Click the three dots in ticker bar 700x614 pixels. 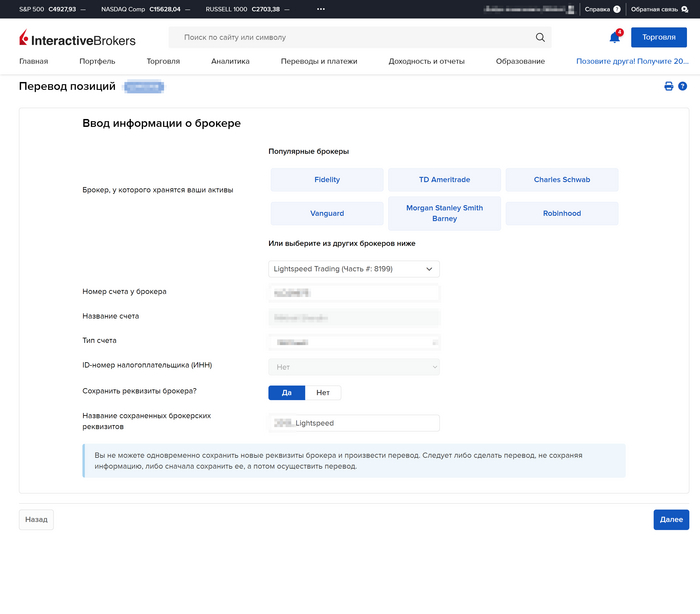321,9
